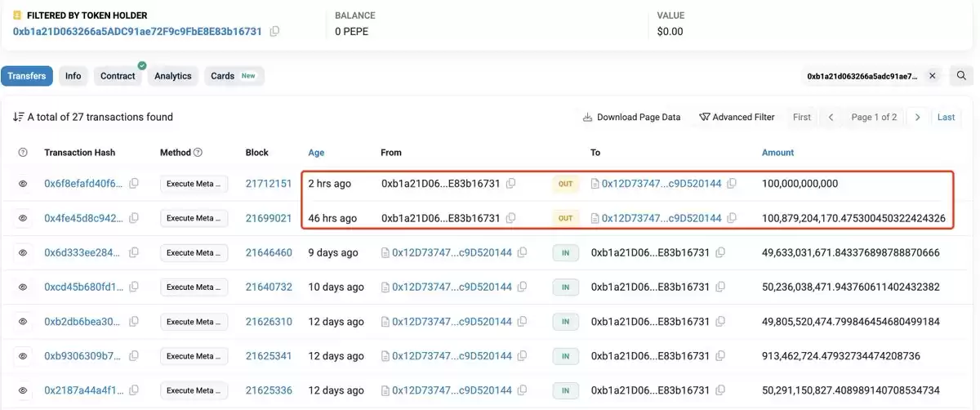Copy To address in the 9 days ago row
Viewport: 980px width, 410px height.
[x=721, y=252]
